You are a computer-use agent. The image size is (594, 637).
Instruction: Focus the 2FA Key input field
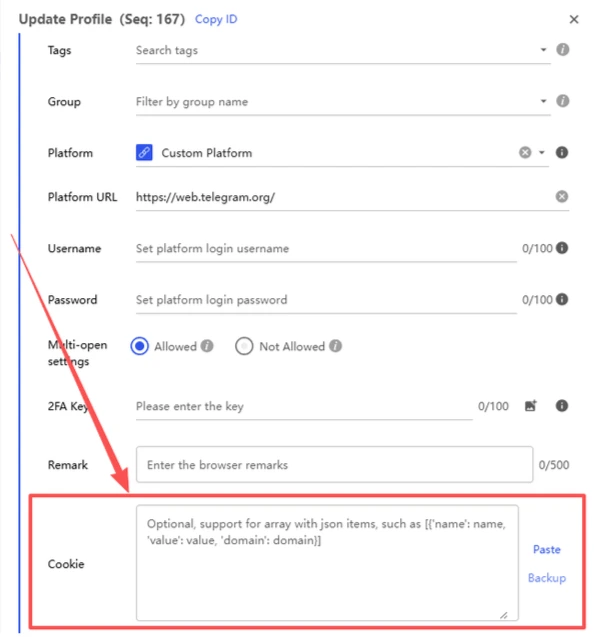coord(304,406)
